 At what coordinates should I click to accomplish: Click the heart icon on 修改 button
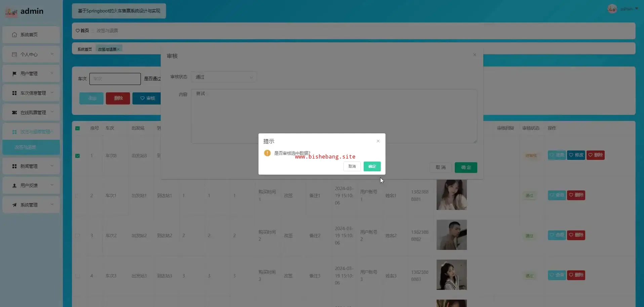pos(571,155)
